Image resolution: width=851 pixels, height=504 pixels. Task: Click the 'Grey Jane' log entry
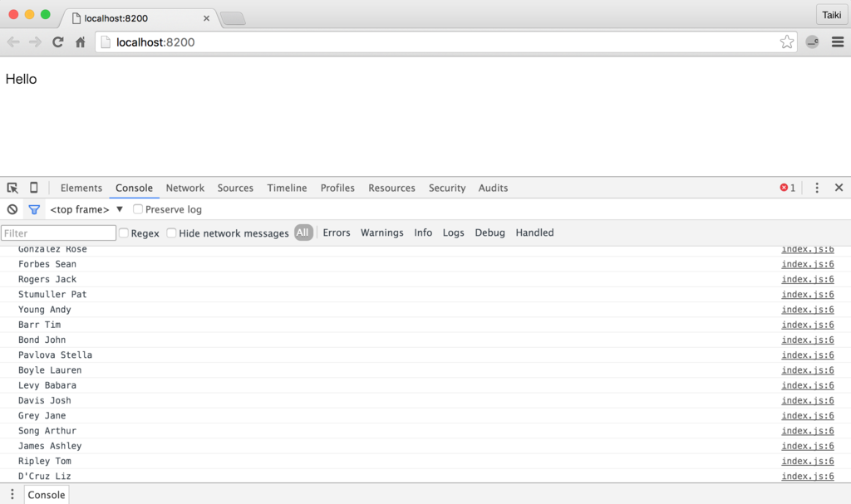pyautogui.click(x=42, y=416)
